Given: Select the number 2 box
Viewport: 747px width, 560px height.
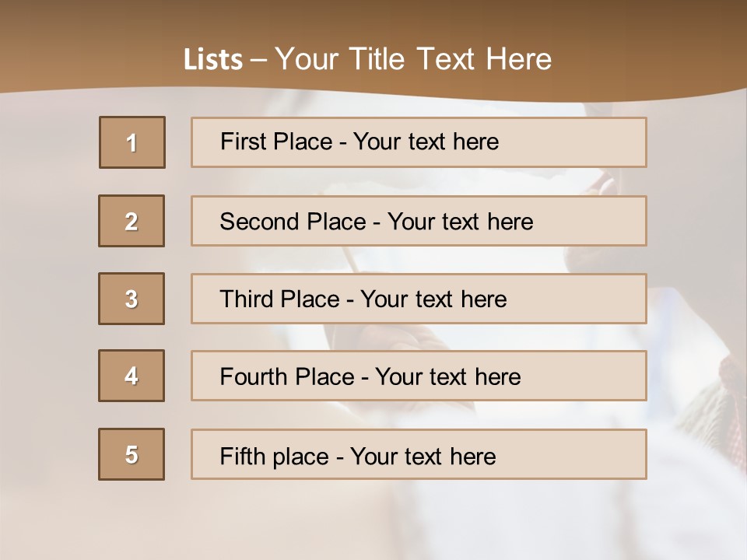Looking at the screenshot, I should pyautogui.click(x=132, y=221).
